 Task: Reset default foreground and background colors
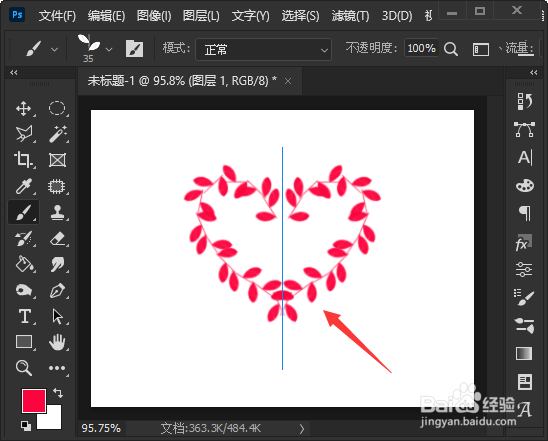(26, 426)
